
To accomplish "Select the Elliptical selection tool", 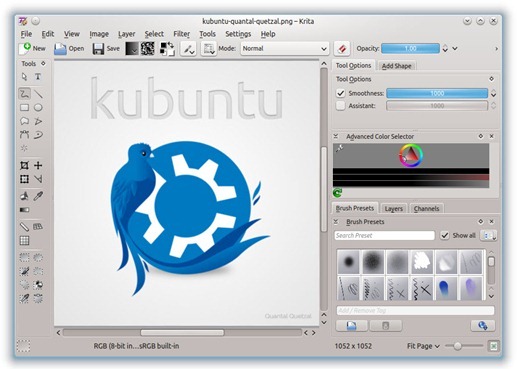I will (x=38, y=257).
